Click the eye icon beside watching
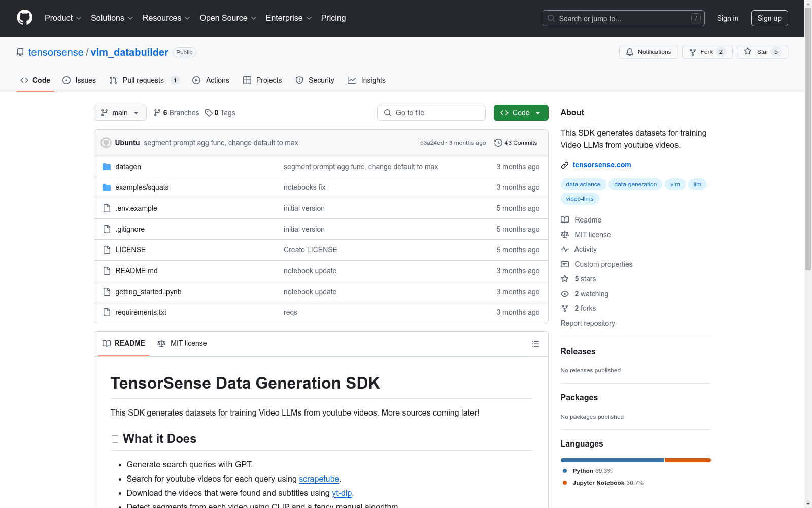Screen dimensions: 812x508 pos(565,294)
